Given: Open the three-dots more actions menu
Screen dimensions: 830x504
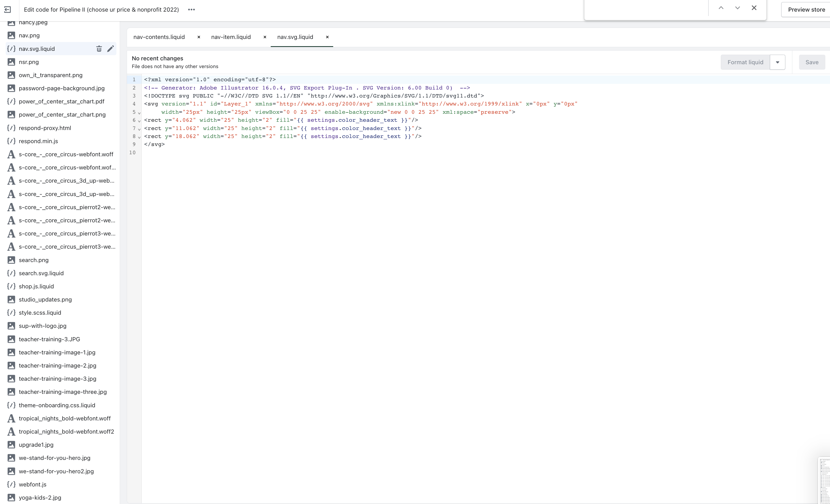Looking at the screenshot, I should coord(191,10).
